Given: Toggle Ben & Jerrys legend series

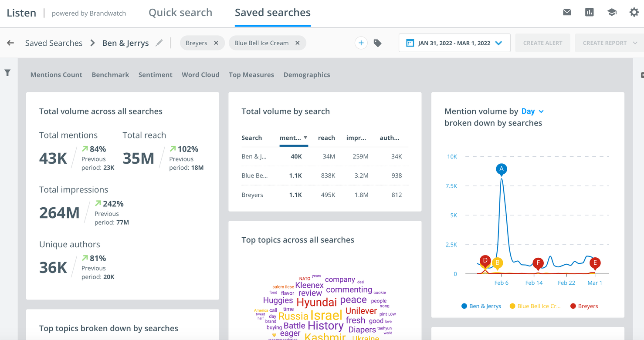Looking at the screenshot, I should 481,306.
